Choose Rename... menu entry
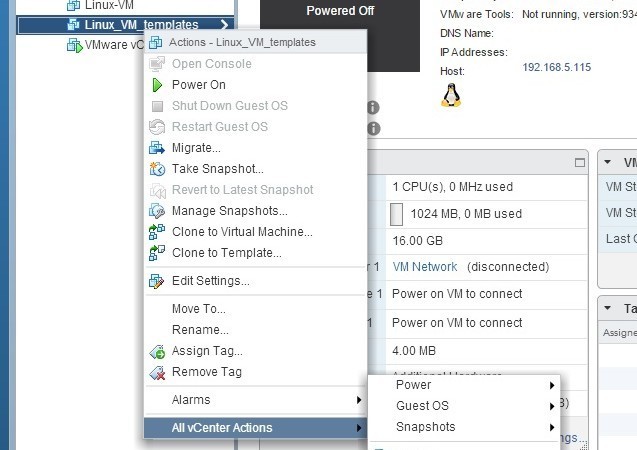Image resolution: width=637 pixels, height=450 pixels. coord(256,330)
